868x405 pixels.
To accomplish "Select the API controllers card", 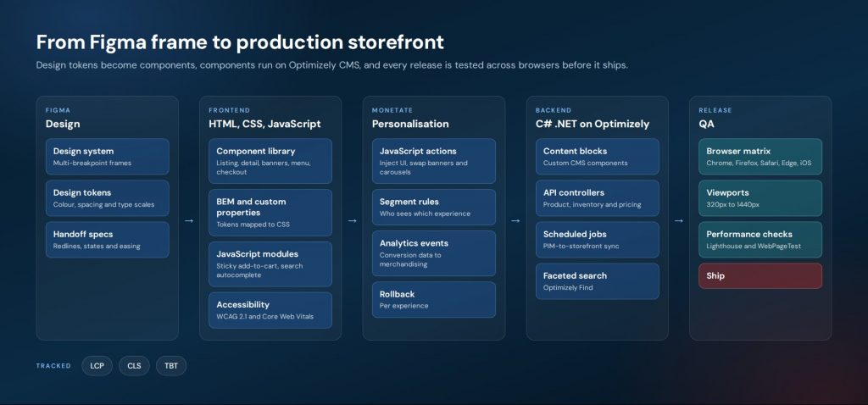I will (x=598, y=198).
